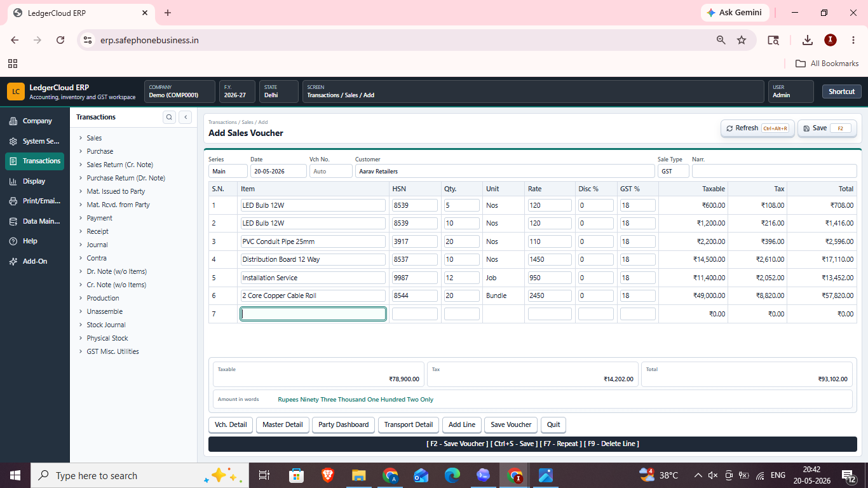The width and height of the screenshot is (868, 488).
Task: Click empty Item field in row 7
Action: point(313,314)
